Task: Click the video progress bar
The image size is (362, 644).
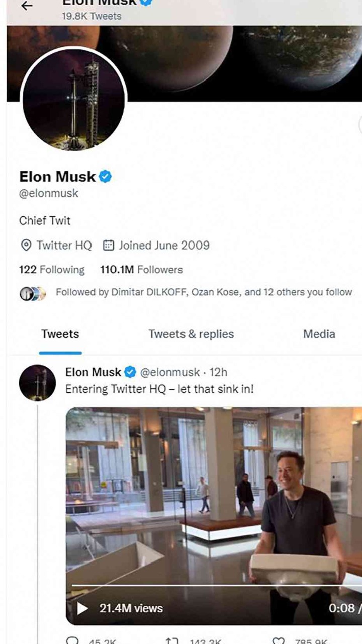Action: (216, 586)
